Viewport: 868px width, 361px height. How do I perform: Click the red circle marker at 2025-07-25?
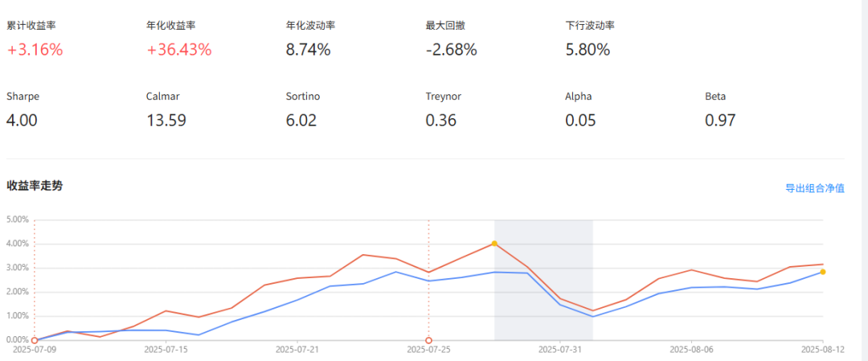pyautogui.click(x=428, y=340)
